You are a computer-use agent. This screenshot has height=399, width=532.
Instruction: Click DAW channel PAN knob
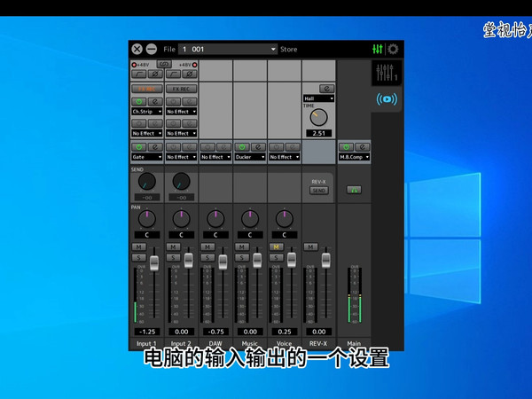(215, 219)
